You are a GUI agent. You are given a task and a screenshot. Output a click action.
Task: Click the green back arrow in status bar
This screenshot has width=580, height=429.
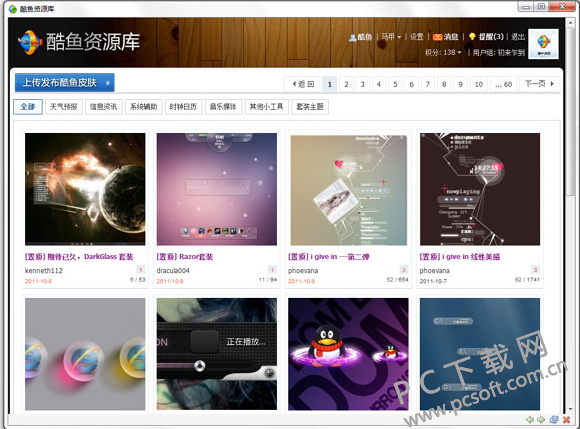530,419
